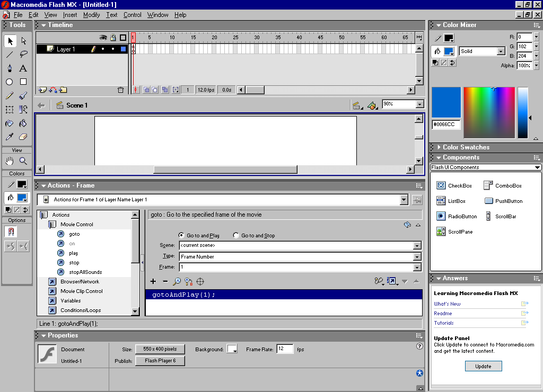Select the Arrow tool
Screen dimensions: 543x392
coord(10,41)
